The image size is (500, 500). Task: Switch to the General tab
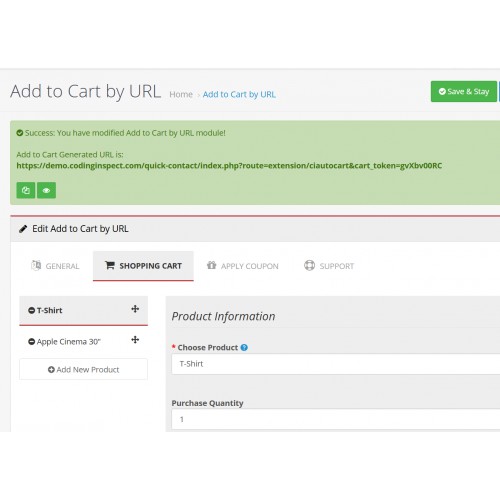click(55, 266)
